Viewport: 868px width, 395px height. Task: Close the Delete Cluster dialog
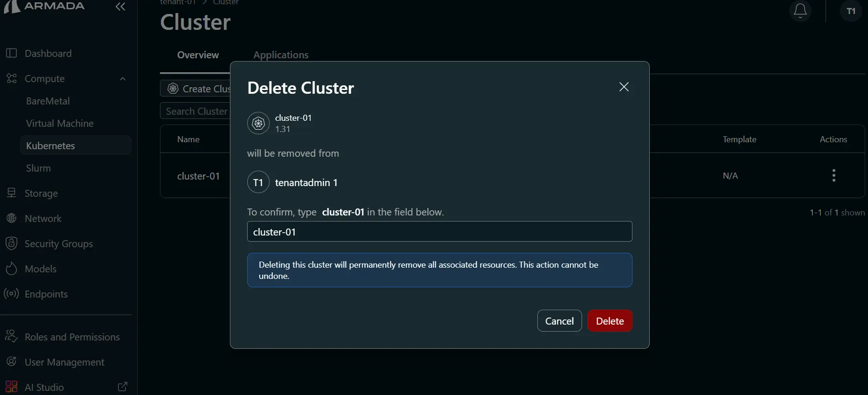[624, 87]
